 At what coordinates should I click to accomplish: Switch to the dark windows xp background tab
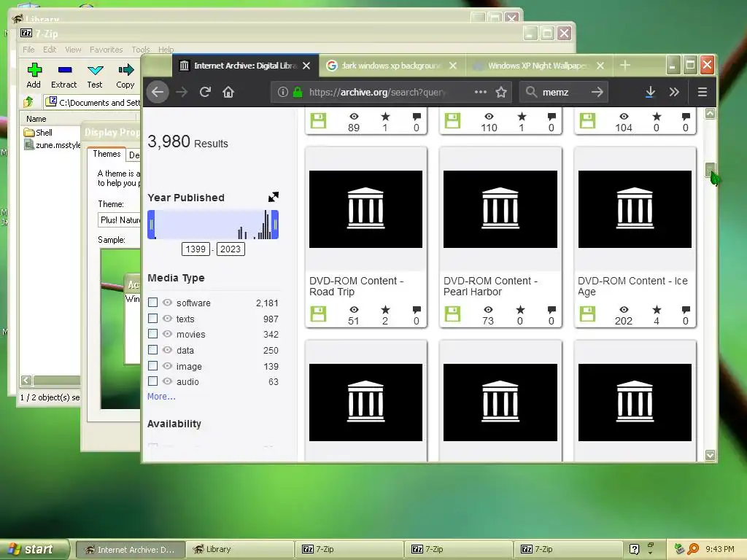click(x=391, y=65)
